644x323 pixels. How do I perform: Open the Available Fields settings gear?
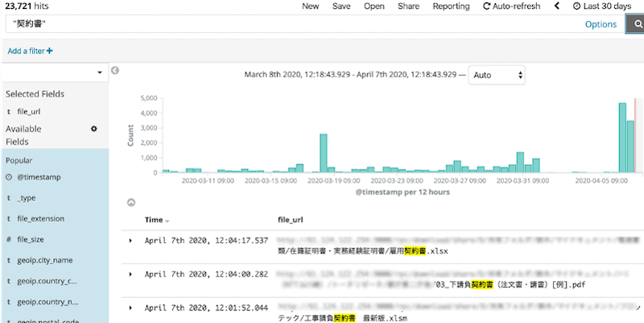coord(93,129)
